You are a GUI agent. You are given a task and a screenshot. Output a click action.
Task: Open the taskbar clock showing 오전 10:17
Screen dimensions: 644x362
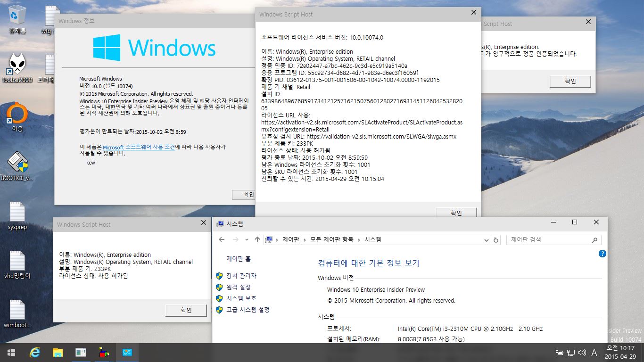click(x=620, y=353)
